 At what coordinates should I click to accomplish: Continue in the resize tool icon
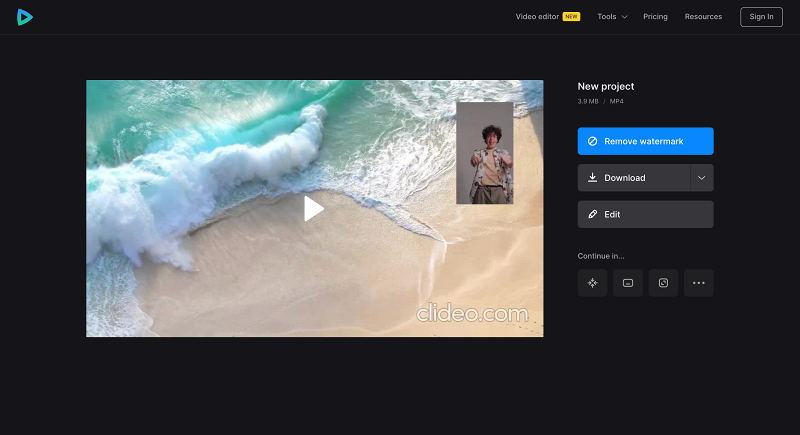click(663, 283)
